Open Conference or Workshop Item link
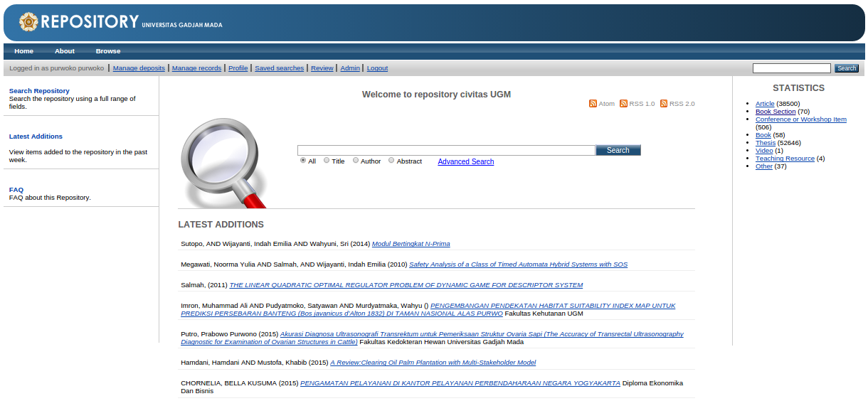868x401 pixels. pyautogui.click(x=801, y=119)
